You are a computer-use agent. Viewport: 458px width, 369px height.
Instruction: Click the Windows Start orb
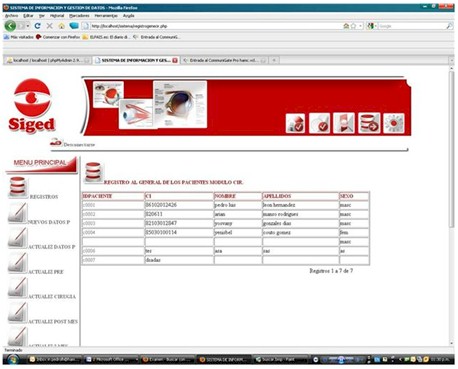[13, 359]
